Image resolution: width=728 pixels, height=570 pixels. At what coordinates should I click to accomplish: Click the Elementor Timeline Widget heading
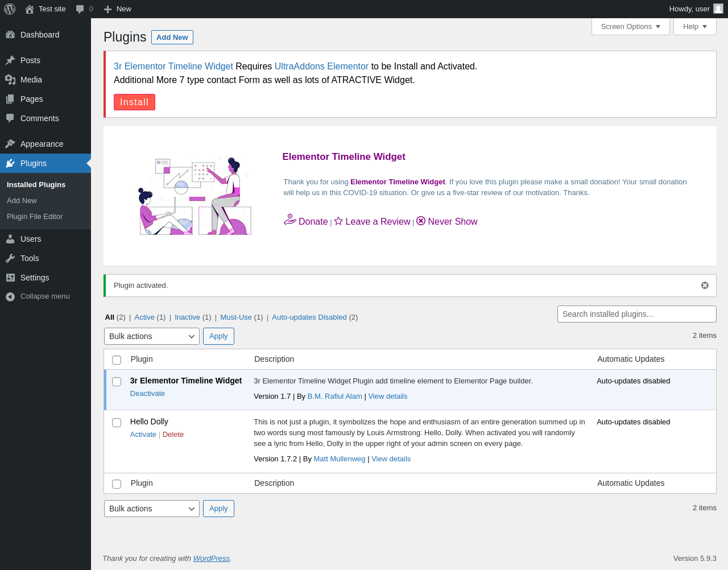coord(344,157)
